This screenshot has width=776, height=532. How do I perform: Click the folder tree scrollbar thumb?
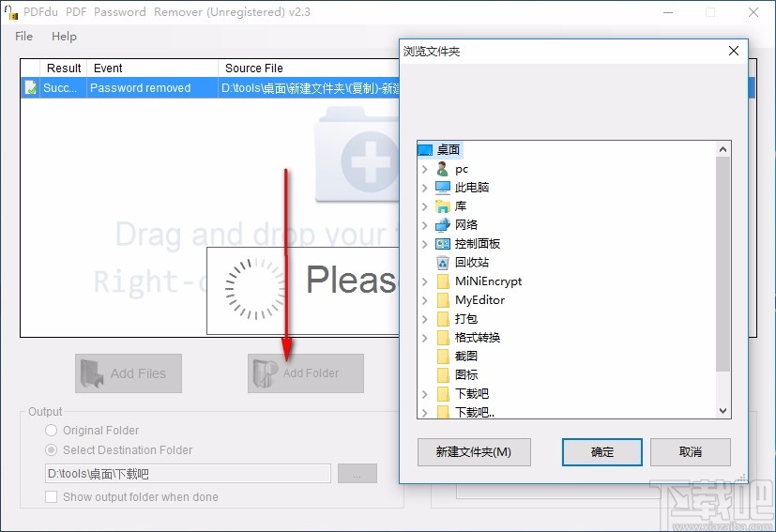(x=723, y=265)
